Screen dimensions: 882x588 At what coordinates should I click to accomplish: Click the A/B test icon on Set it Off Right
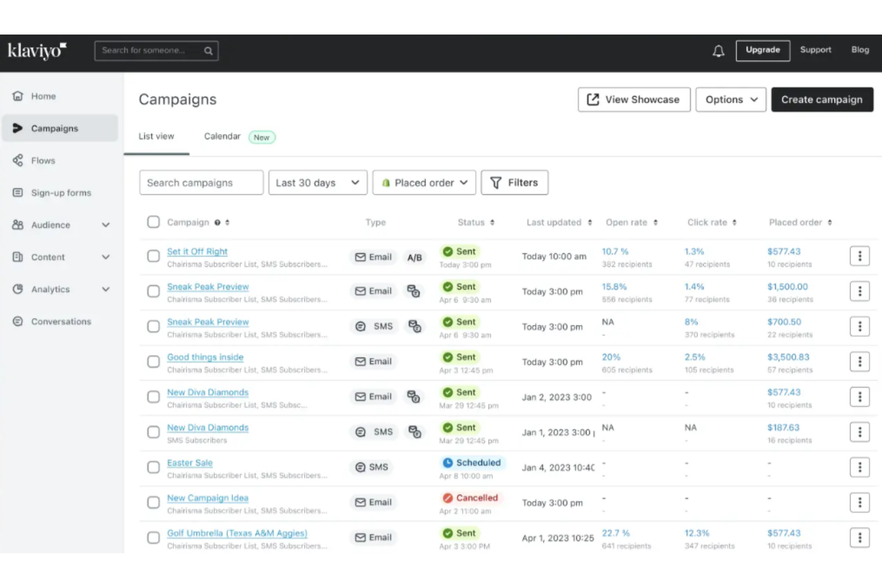click(415, 257)
